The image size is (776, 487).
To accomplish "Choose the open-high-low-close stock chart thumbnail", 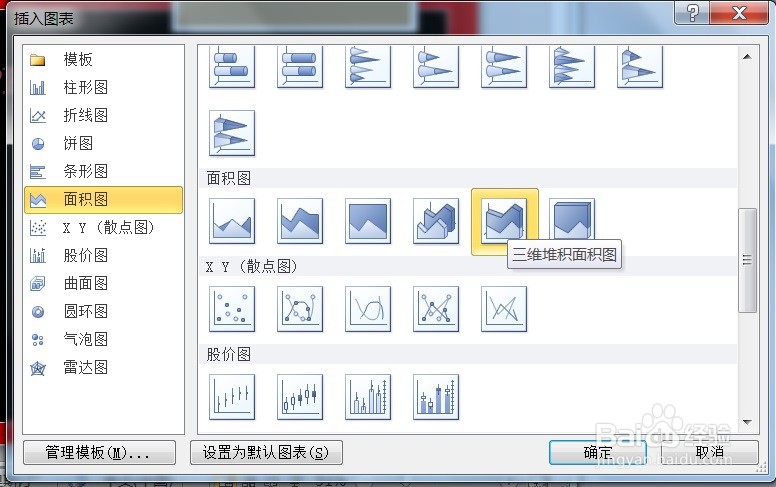I will 300,397.
